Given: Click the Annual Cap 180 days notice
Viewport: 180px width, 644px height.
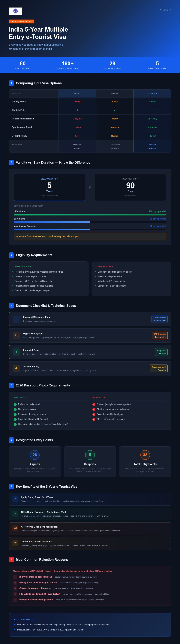Looking at the screenshot, I should coord(90,237).
